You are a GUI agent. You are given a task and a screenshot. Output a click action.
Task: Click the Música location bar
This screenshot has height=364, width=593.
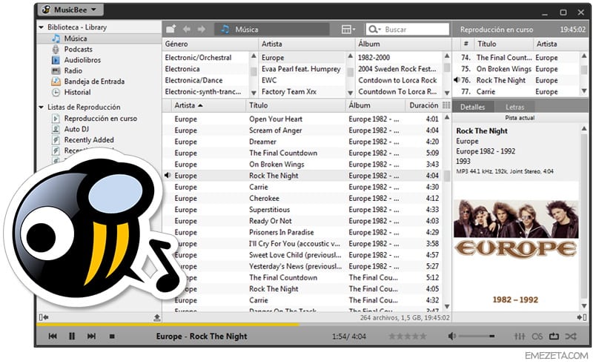coord(271,29)
